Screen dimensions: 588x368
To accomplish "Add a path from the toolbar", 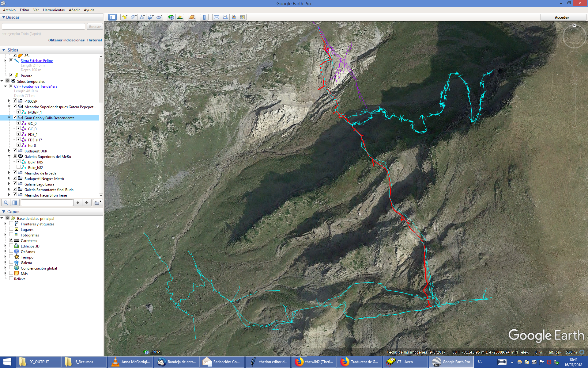I will (142, 17).
